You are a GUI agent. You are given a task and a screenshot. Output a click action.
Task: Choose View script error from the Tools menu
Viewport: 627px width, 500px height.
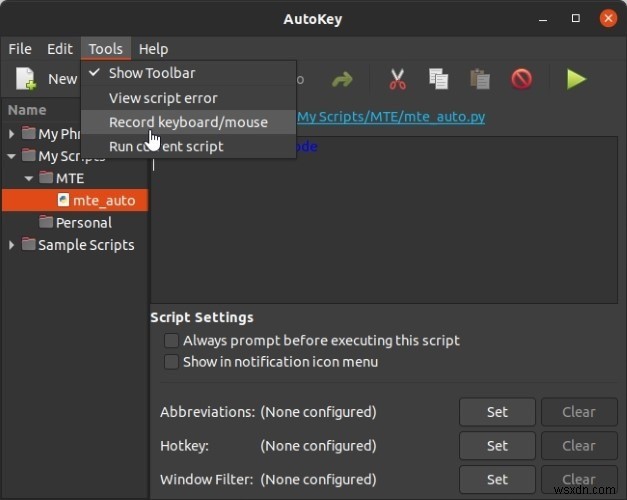tap(188, 98)
